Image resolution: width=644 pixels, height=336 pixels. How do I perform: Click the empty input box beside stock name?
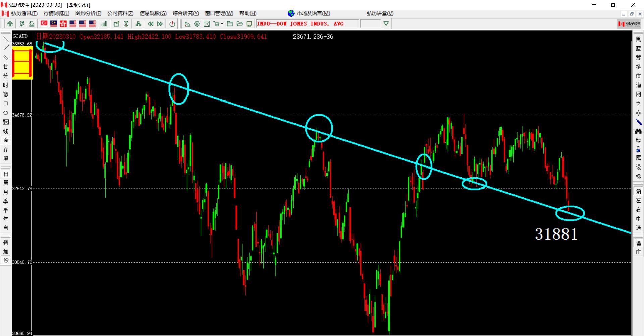pyautogui.click(x=370, y=24)
